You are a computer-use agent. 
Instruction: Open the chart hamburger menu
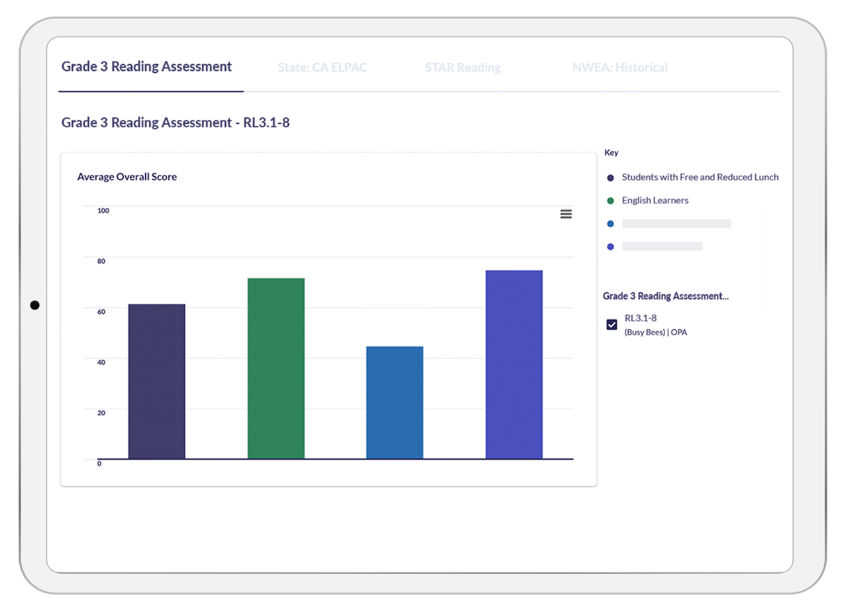click(566, 214)
